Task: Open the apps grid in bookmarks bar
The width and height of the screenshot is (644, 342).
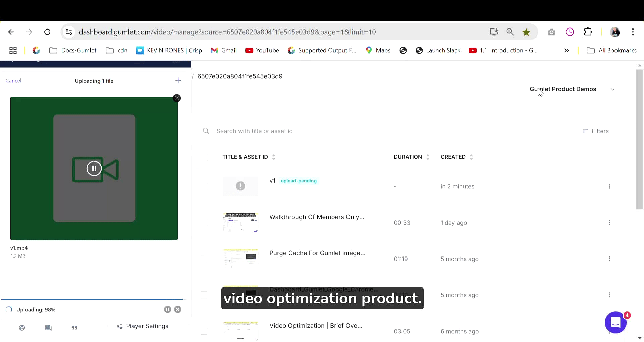Action: (x=13, y=50)
